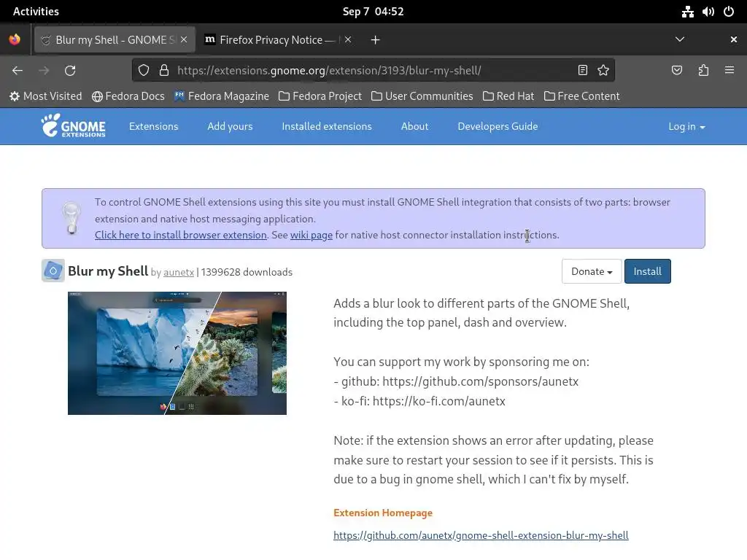The height and width of the screenshot is (560, 747).
Task: Expand the Free Content bookmark folder
Action: (x=581, y=96)
